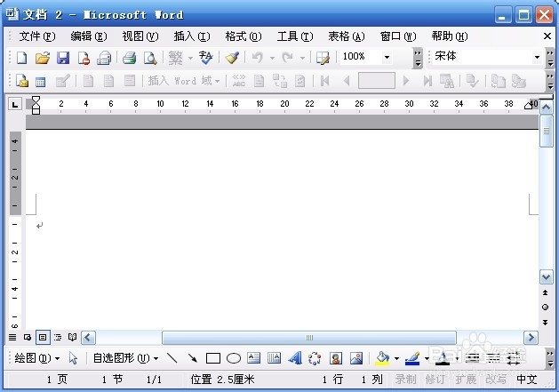Apply the yellow fill color bucket
Screen dimensions: 559x392
(382, 358)
